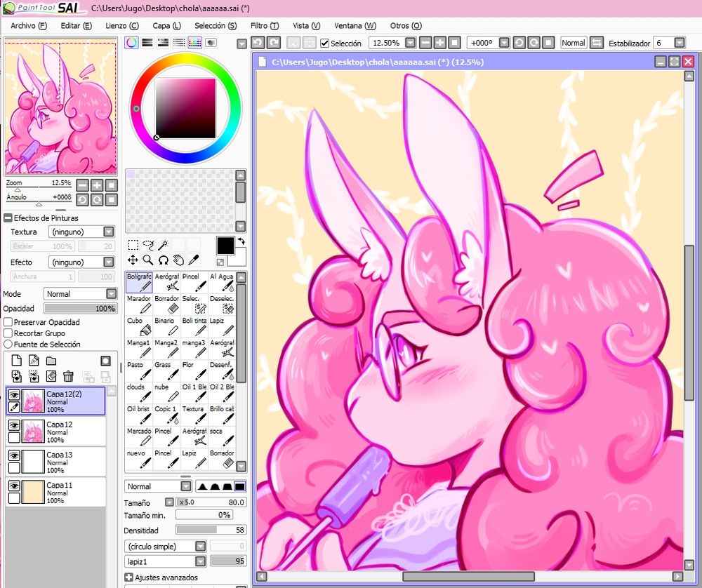Open the Filtro menu
Image resolution: width=702 pixels, height=588 pixels.
coord(265,26)
